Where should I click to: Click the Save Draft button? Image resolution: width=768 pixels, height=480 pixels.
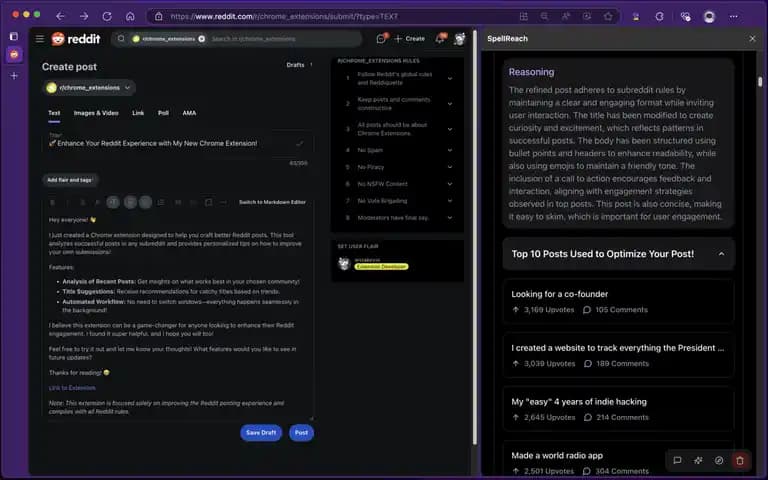pyautogui.click(x=261, y=433)
